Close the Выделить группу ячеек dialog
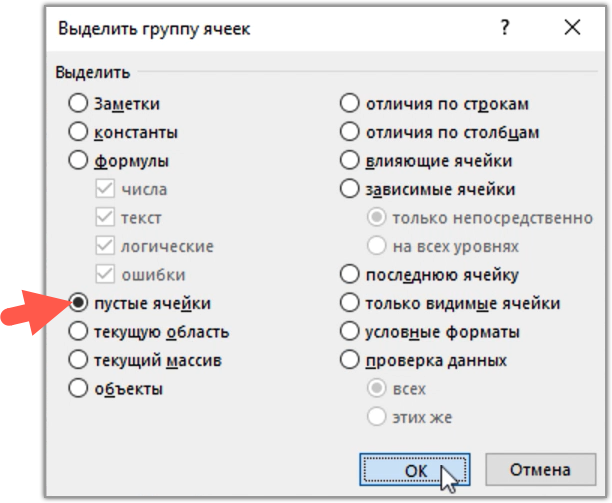The height and width of the screenshot is (503, 612). (x=572, y=28)
